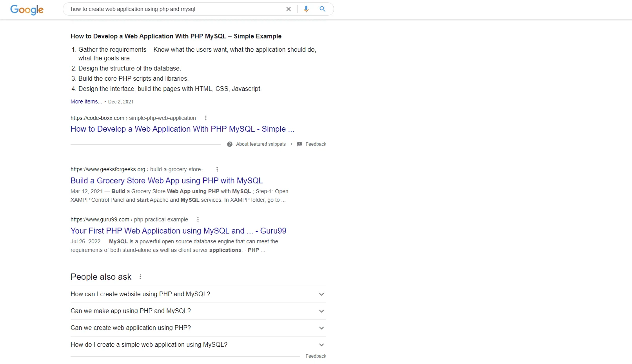Viewport: 632px width, 364px height.
Task: Click 'About featured snippets' link
Action: pos(261,144)
